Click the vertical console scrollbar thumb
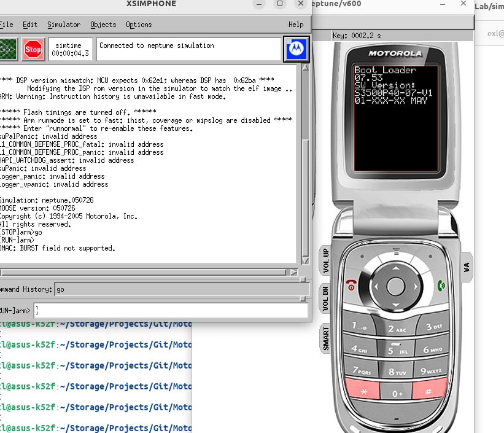This screenshot has height=433, width=504. 305,197
